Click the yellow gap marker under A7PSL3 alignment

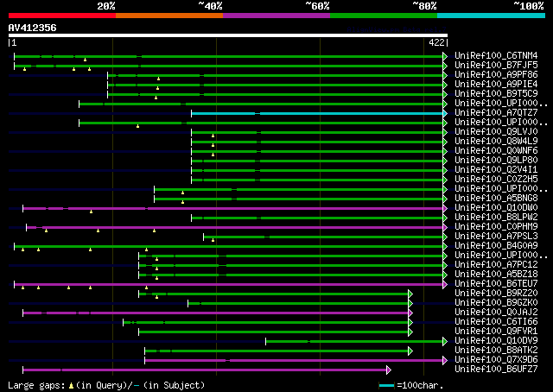(x=213, y=241)
